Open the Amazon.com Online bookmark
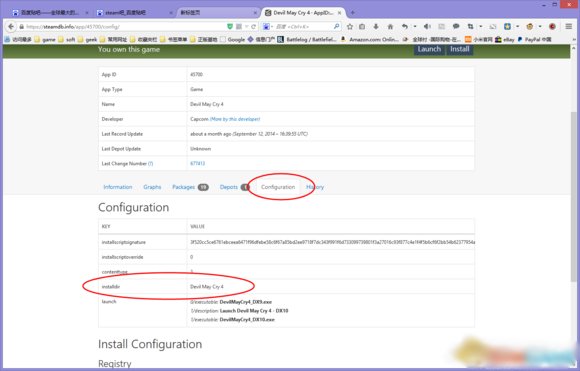 [370, 39]
